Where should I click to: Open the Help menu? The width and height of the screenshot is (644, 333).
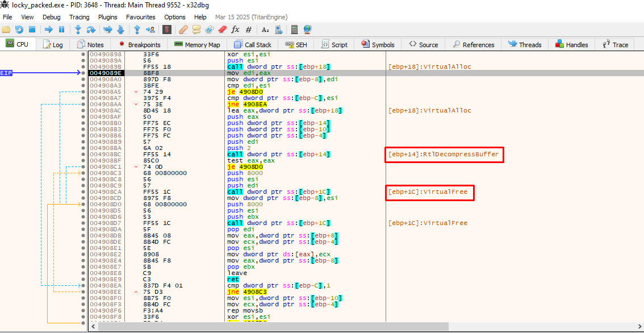[200, 17]
